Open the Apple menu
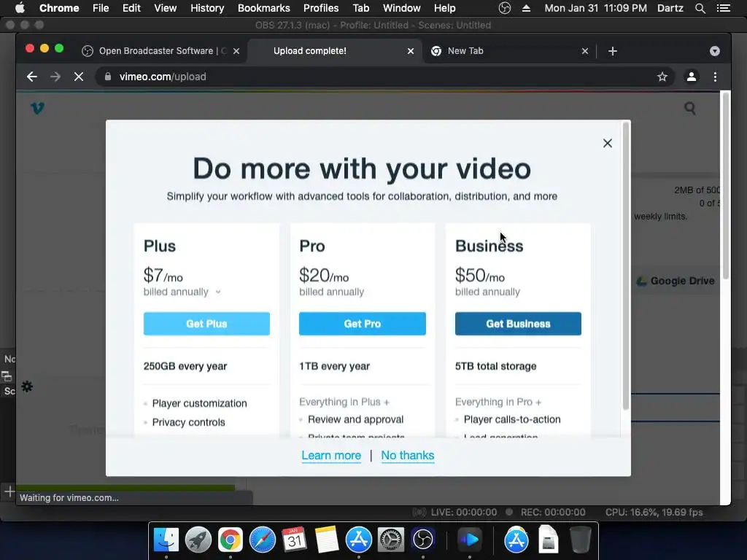747x560 pixels. pos(20,8)
